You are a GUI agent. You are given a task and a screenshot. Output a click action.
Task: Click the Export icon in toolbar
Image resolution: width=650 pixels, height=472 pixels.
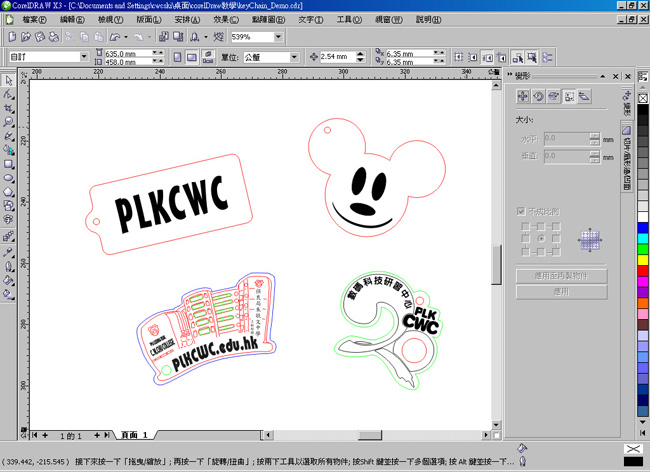pos(178,37)
